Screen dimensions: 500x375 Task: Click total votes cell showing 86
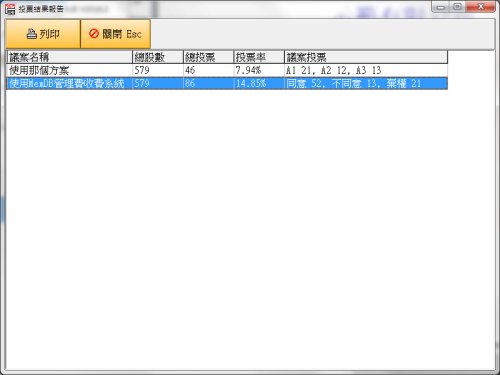tap(208, 83)
